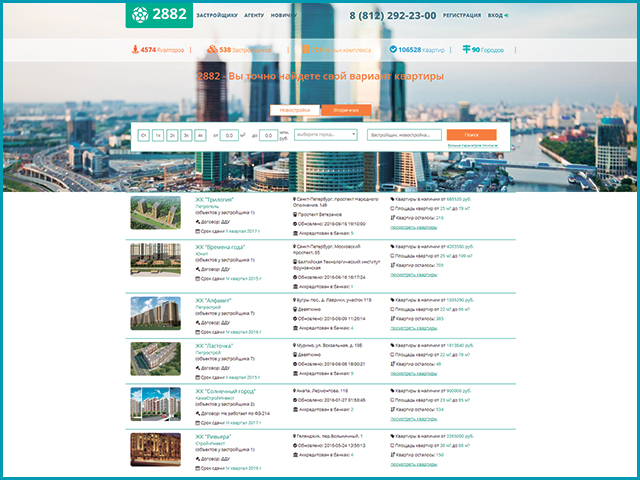640x480 pixels.
Task: Open the ЗАСТРОЙЩИКУ menu item
Action: coord(217,16)
